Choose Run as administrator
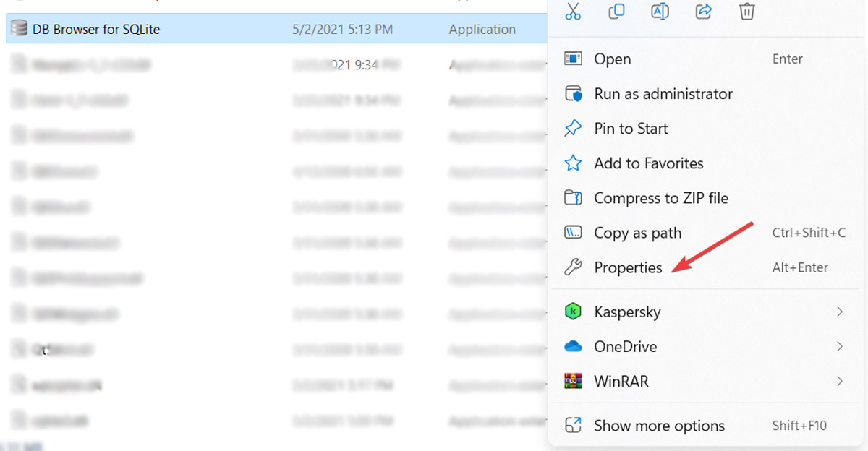Screen dimensions: 868x451 [663, 94]
